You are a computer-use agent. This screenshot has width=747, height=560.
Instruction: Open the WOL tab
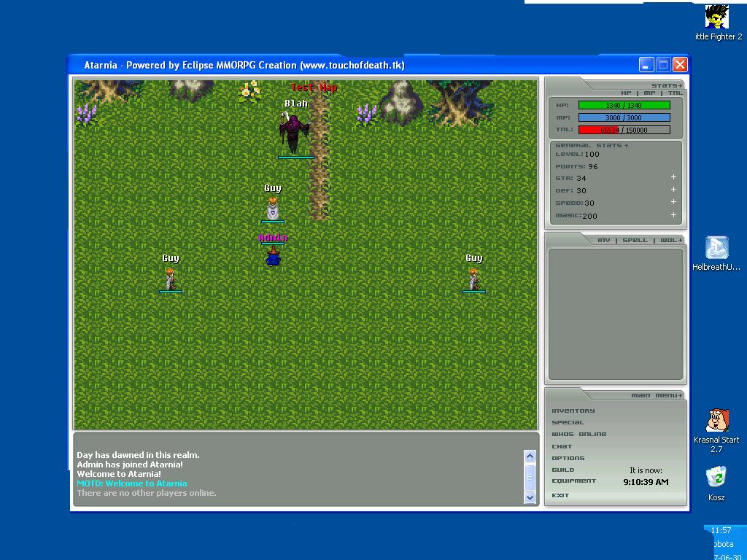click(x=668, y=240)
